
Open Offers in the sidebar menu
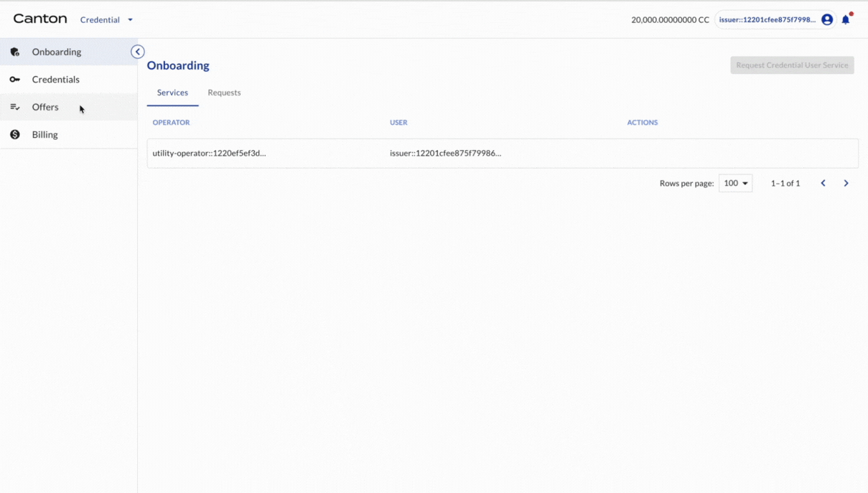[x=45, y=107]
